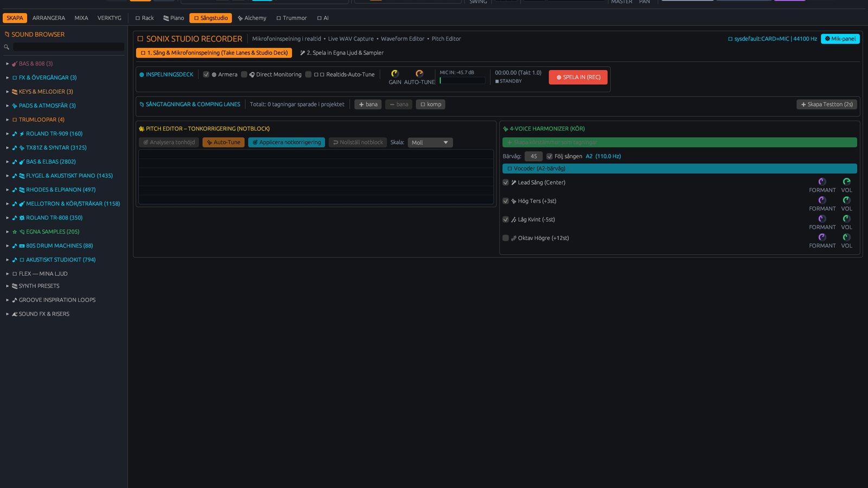
Task: Click VOL knob for Lead Sång
Action: (x=847, y=182)
